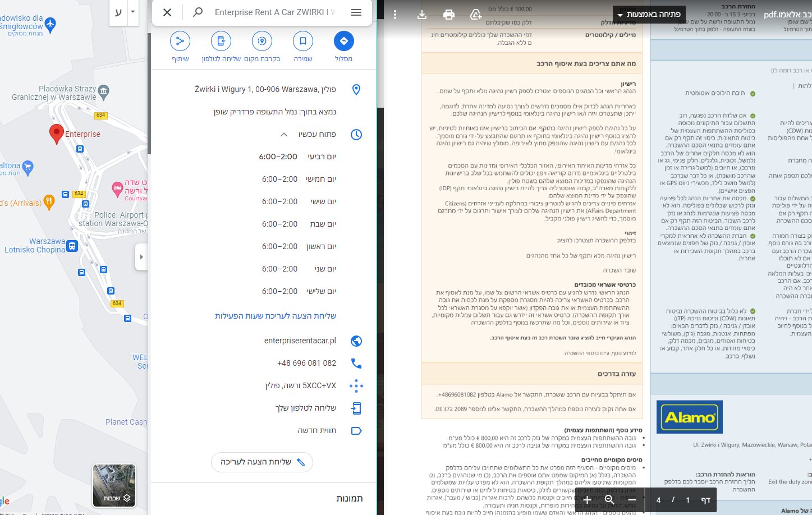Click the blue airplane airport icon on map
Viewport: 812px width, 515px height.
tap(51, 24)
